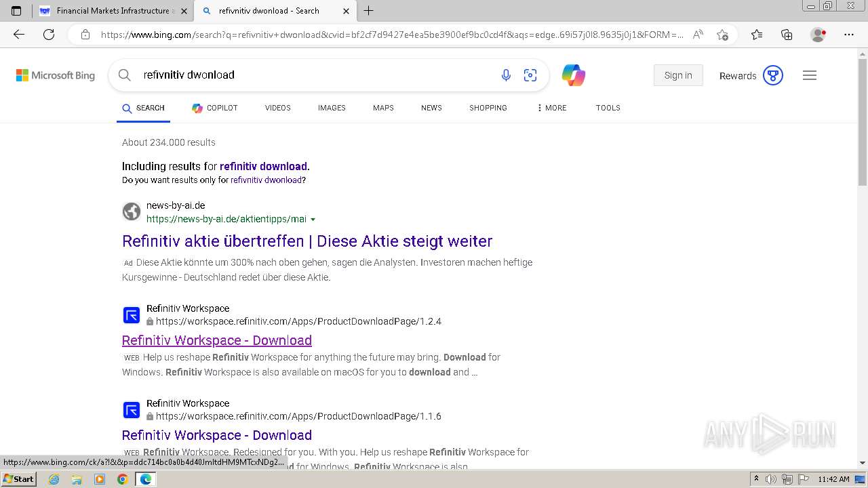Open the Copilot colorful icon
Viewport: 868px width, 488px height.
(x=573, y=75)
